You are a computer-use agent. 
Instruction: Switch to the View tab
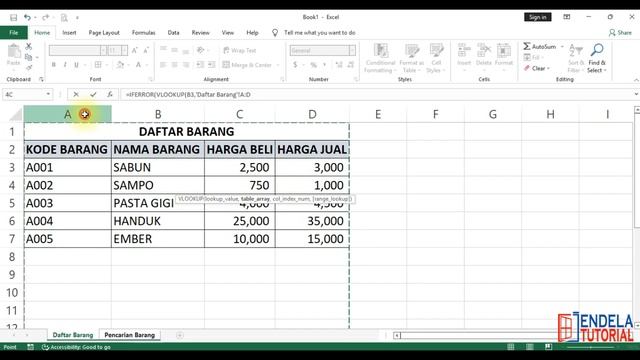click(228, 33)
